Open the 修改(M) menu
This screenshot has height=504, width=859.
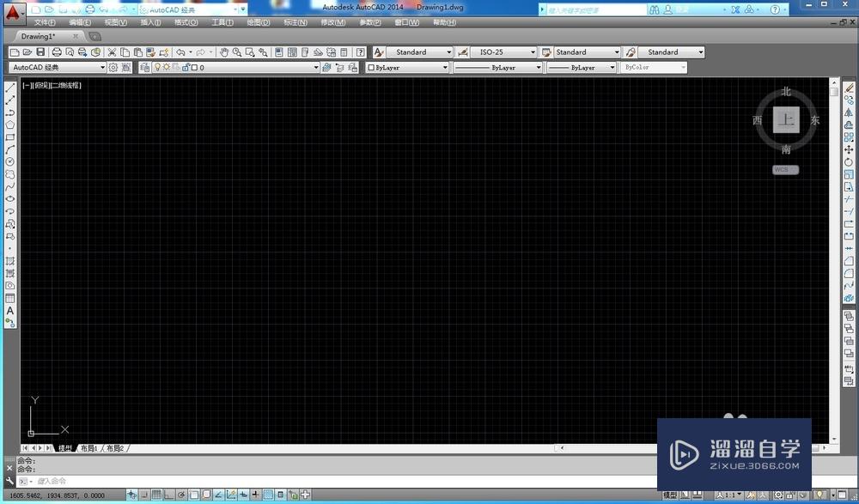pos(333,22)
